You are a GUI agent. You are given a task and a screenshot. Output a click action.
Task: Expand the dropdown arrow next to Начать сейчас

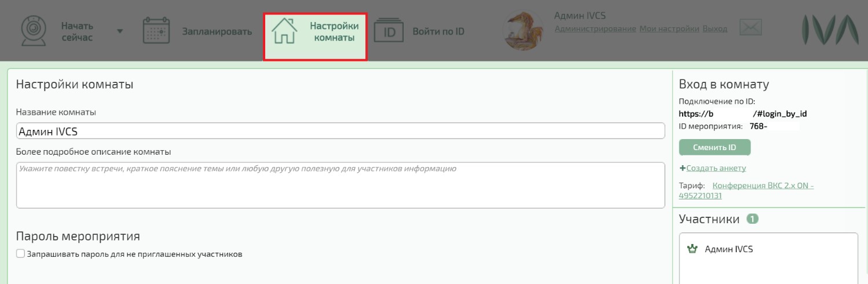pos(120,31)
